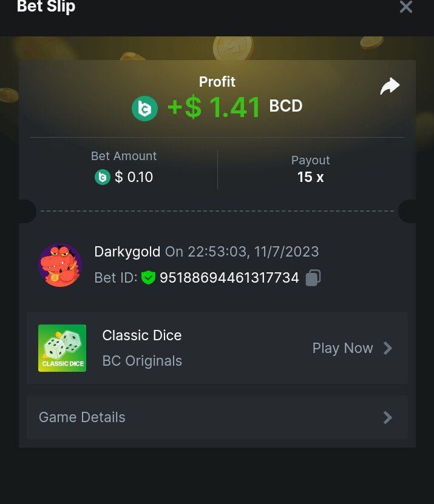This screenshot has width=434, height=504.
Task: Click the BCD coin icon beside profit
Action: [x=145, y=109]
